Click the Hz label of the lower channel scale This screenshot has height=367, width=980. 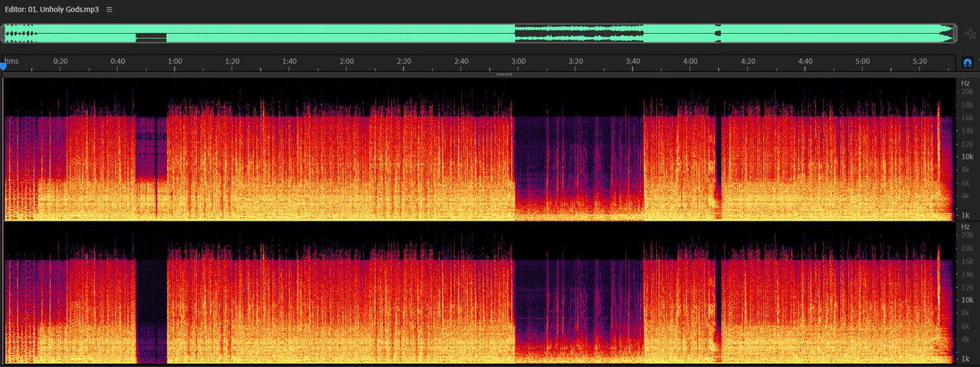(x=965, y=227)
